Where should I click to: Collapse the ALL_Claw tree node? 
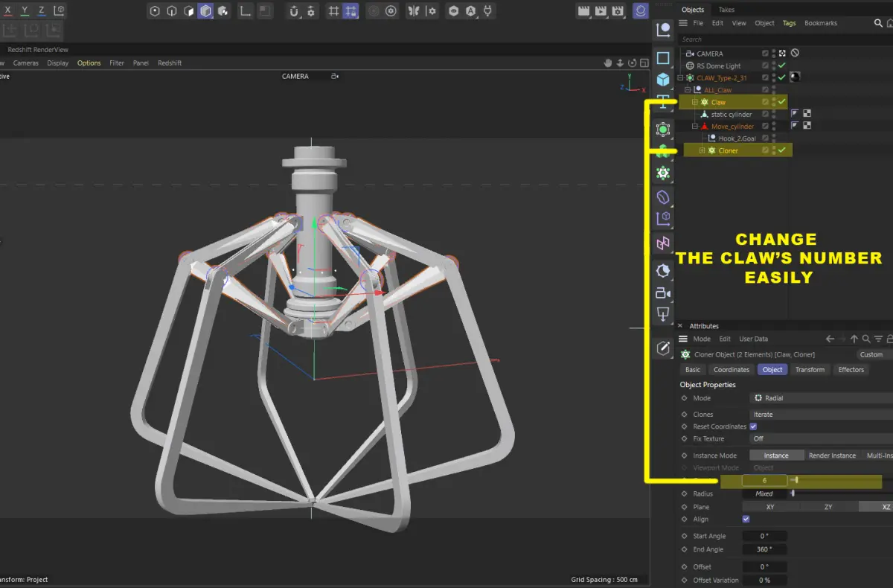tap(687, 90)
